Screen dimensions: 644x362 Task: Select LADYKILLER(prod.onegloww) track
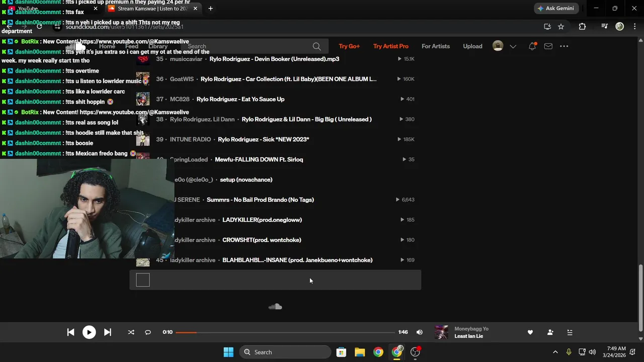pos(262,220)
